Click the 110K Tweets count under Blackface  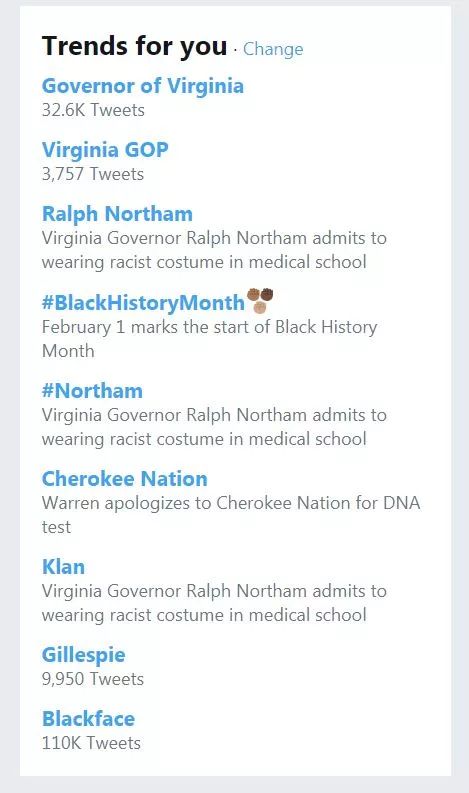pyautogui.click(x=92, y=743)
